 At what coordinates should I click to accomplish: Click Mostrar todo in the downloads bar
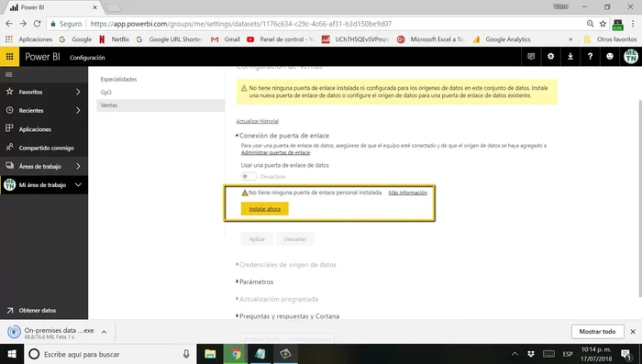coord(597,332)
